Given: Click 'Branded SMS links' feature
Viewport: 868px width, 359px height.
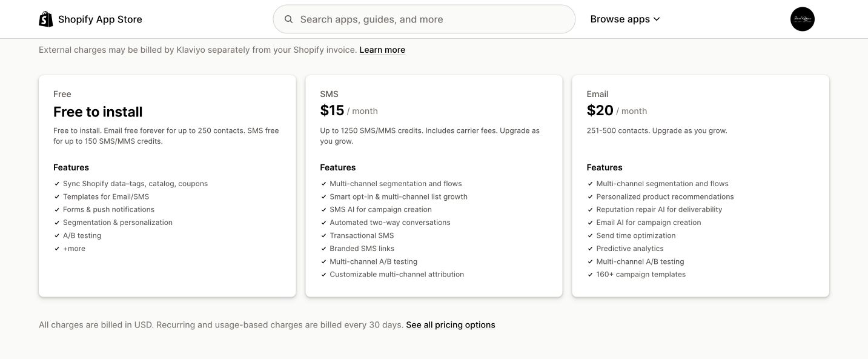Looking at the screenshot, I should pos(362,249).
